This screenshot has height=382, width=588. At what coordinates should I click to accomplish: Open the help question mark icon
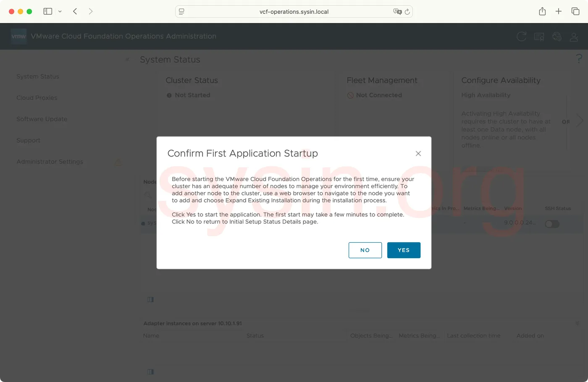[579, 58]
